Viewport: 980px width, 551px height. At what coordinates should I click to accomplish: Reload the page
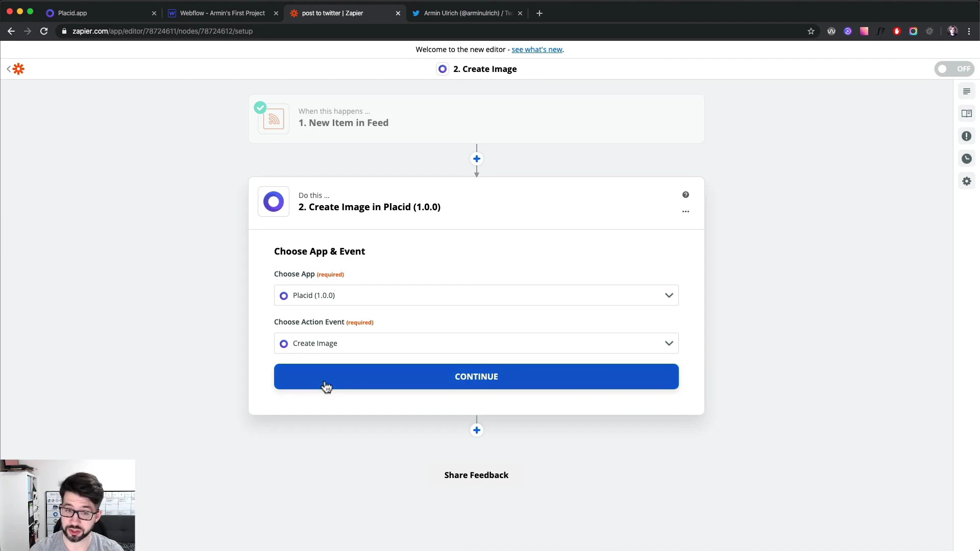tap(44, 31)
